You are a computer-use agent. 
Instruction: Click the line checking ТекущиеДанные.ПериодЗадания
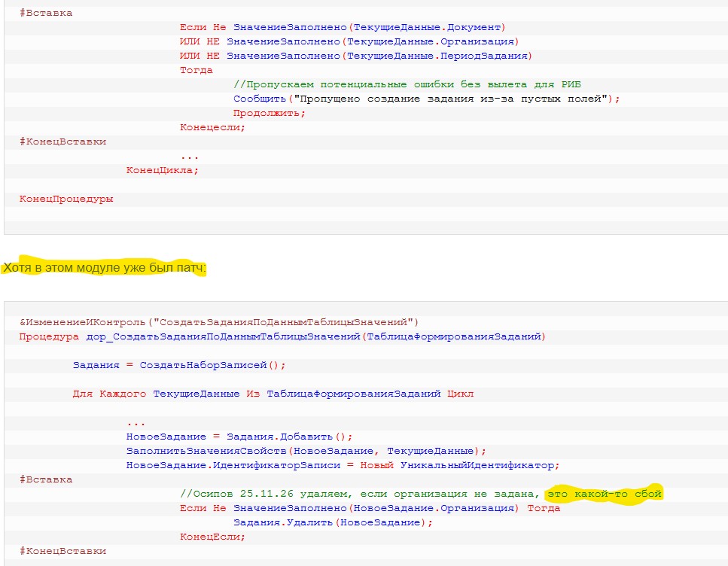coord(355,56)
